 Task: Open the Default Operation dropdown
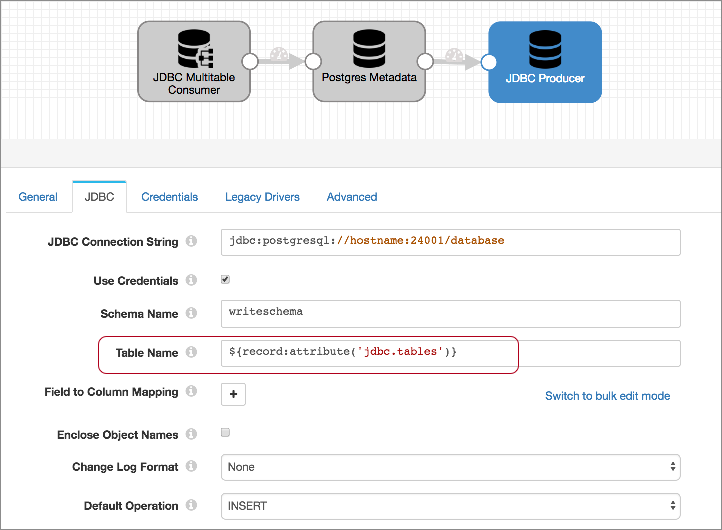[x=450, y=506]
